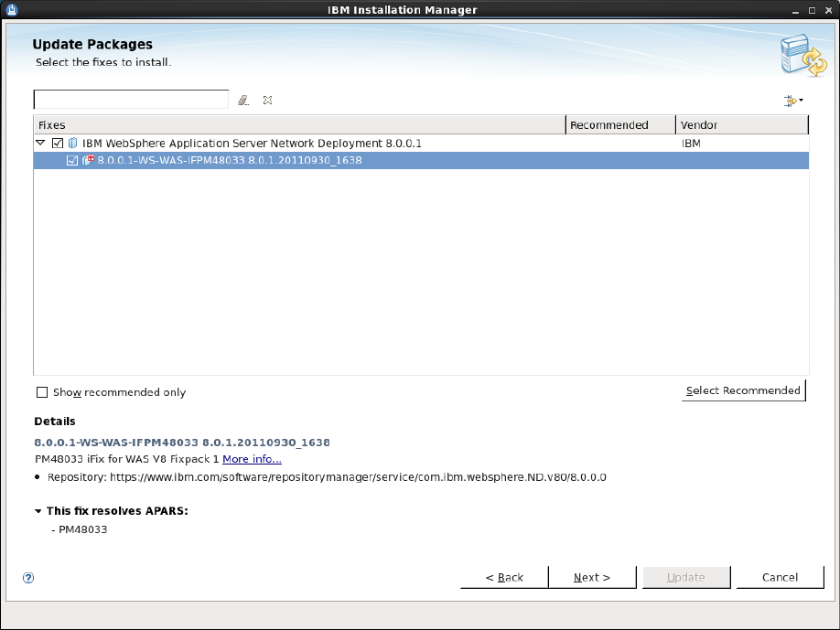Open the More info... link

coord(252,459)
